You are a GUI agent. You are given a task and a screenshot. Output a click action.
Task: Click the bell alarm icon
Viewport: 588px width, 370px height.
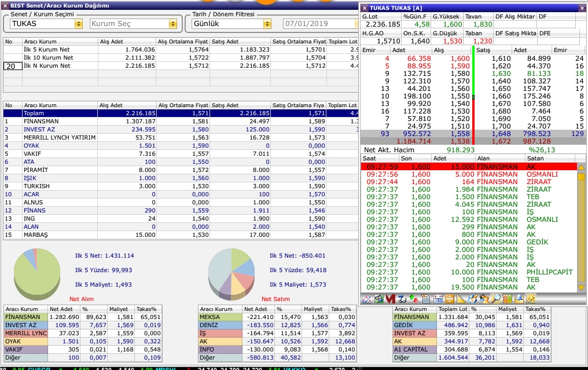(519, 299)
